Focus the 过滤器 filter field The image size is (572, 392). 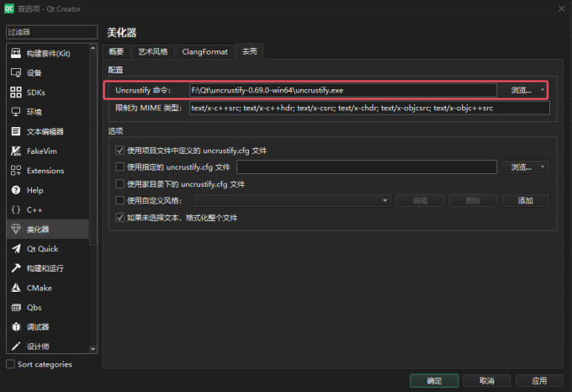pyautogui.click(x=52, y=32)
